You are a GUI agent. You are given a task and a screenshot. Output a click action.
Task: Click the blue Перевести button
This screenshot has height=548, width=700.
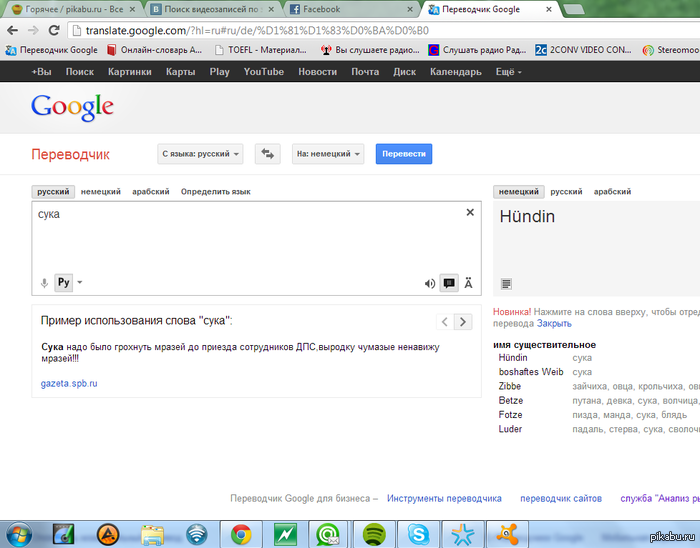click(x=404, y=154)
